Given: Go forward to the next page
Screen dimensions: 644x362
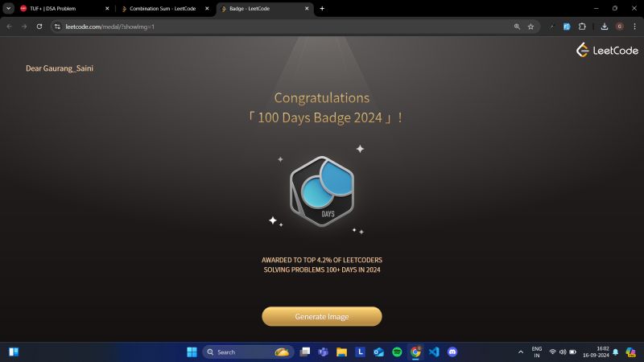Looking at the screenshot, I should (24, 27).
